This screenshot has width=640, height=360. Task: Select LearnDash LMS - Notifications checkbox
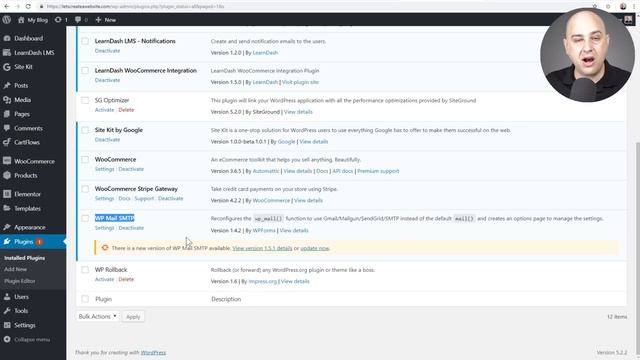click(85, 41)
